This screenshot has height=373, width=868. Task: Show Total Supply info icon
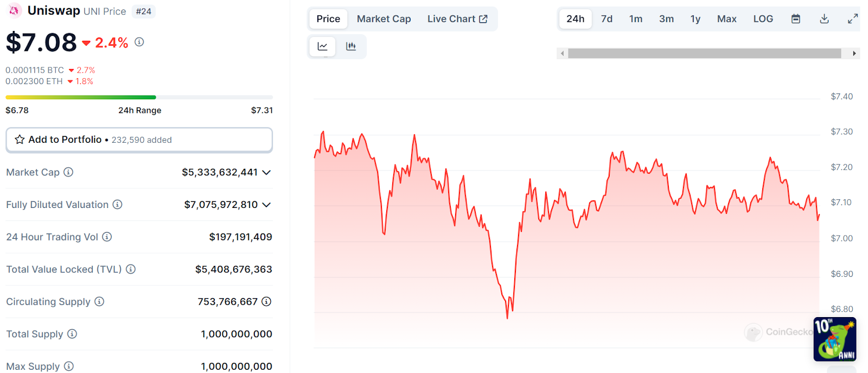(x=72, y=334)
